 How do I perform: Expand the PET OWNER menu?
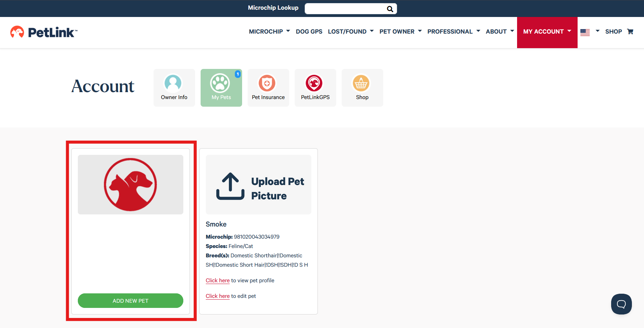tap(401, 32)
